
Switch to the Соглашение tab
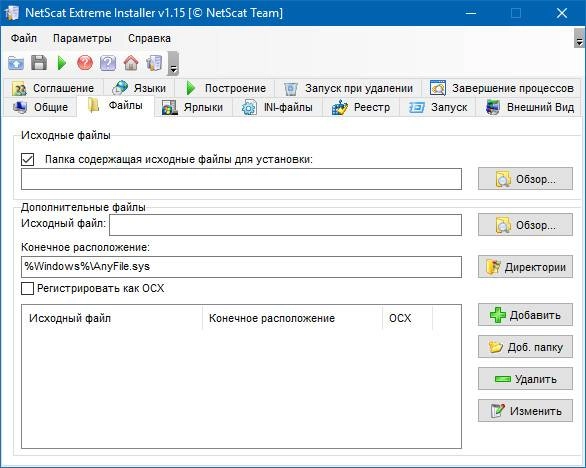click(x=53, y=88)
